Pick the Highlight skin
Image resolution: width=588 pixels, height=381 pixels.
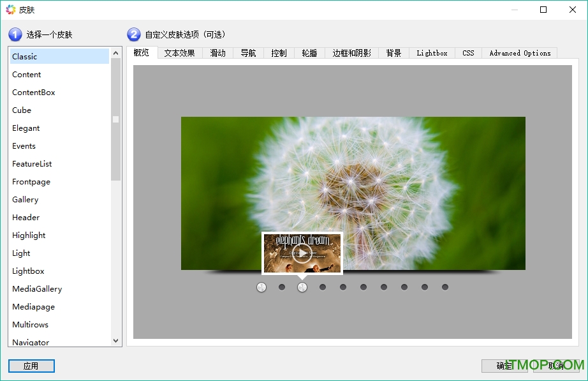(x=29, y=235)
